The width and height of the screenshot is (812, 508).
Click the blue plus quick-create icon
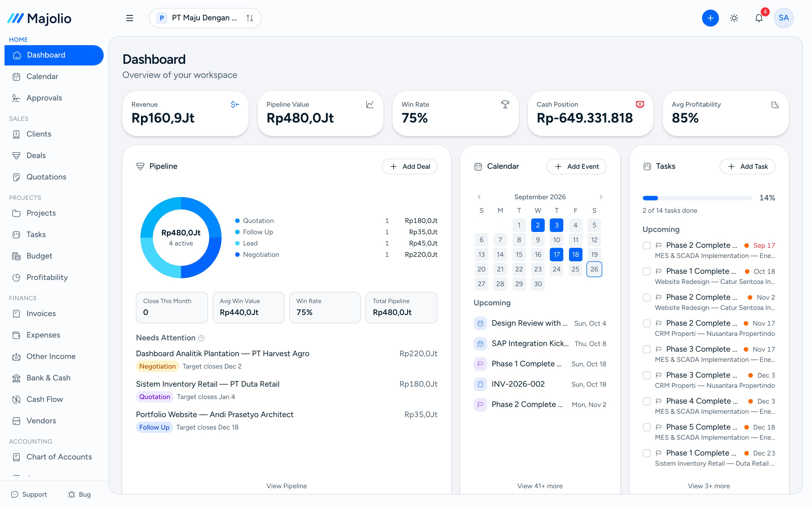pyautogui.click(x=710, y=18)
